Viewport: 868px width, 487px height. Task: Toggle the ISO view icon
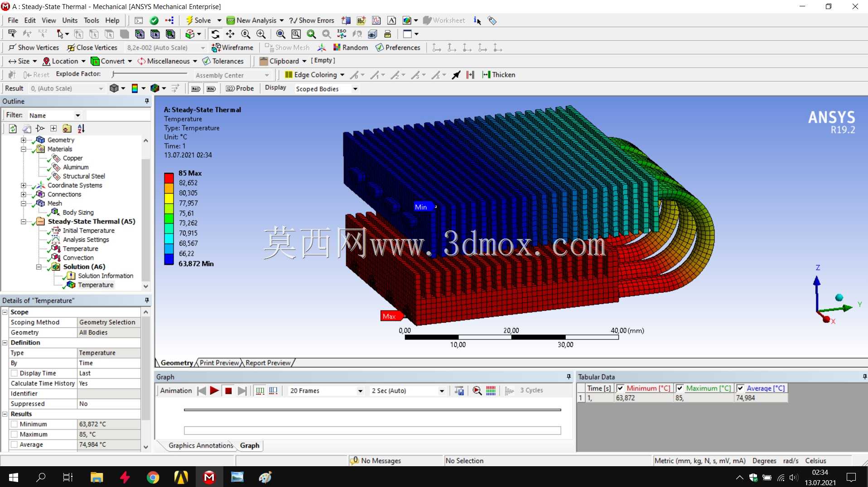coord(342,34)
